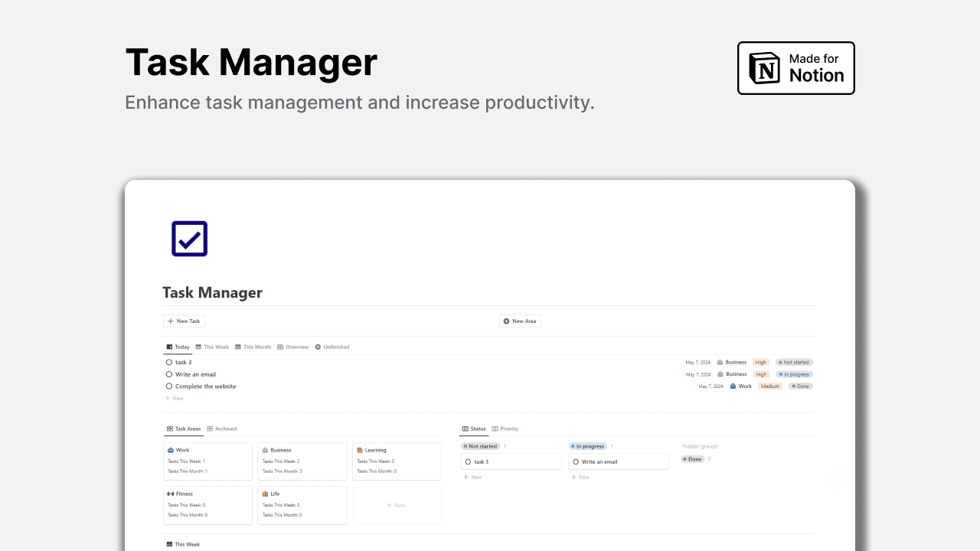Click the table icon beside Overview
This screenshot has height=551, width=980.
(281, 346)
